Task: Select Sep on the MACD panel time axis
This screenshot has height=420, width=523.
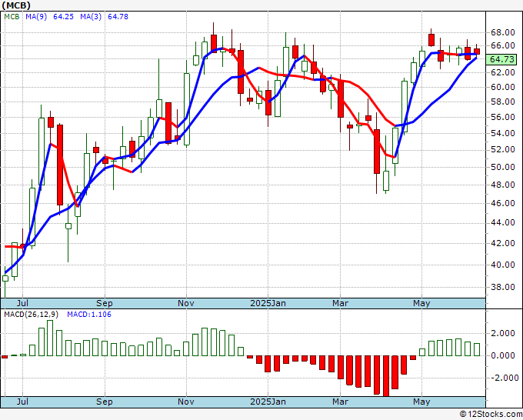Action: pyautogui.click(x=105, y=402)
